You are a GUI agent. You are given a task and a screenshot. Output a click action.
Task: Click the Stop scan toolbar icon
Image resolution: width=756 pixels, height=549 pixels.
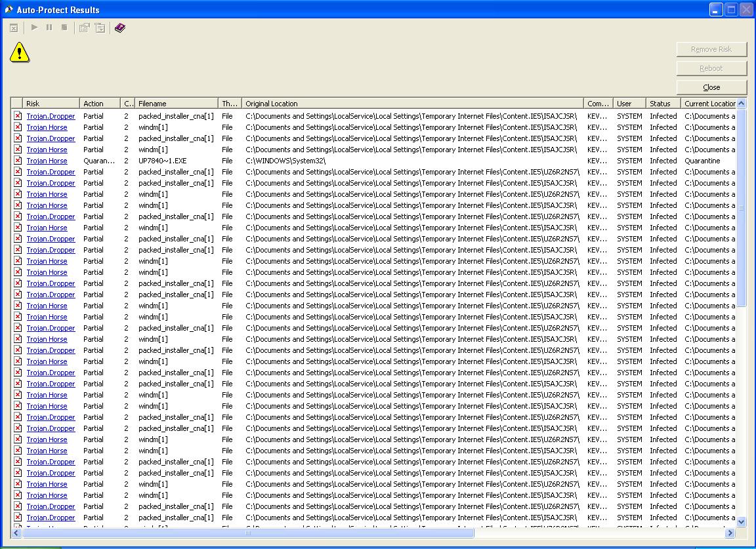coord(64,28)
